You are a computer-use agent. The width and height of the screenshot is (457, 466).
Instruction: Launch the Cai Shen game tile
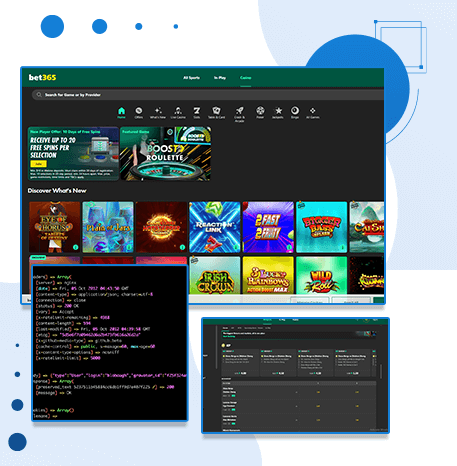click(x=367, y=227)
